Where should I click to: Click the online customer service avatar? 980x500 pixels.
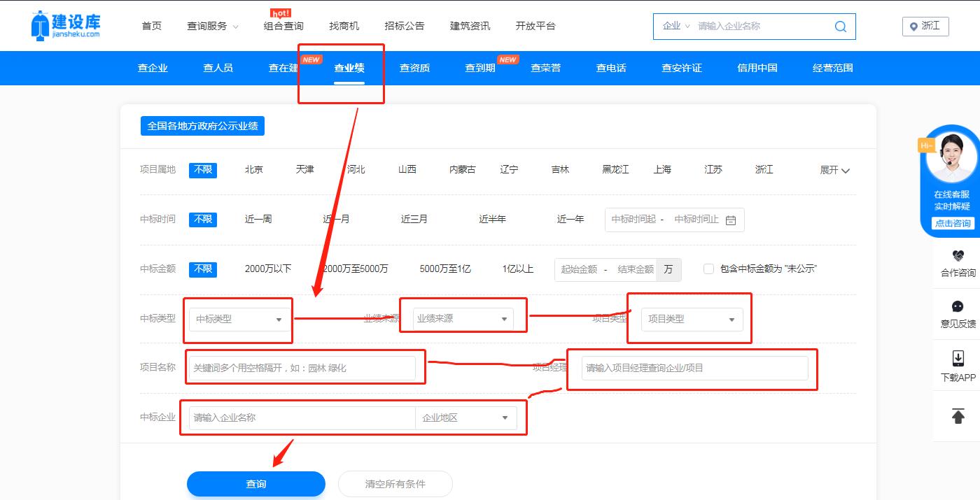951,157
